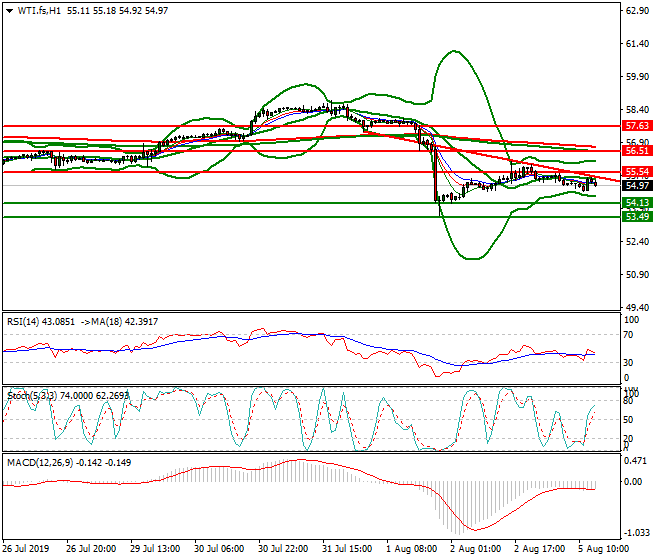Click the WTI.fs,H1 chart symbol title
Image resolution: width=660 pixels, height=560 pixels.
[36, 10]
